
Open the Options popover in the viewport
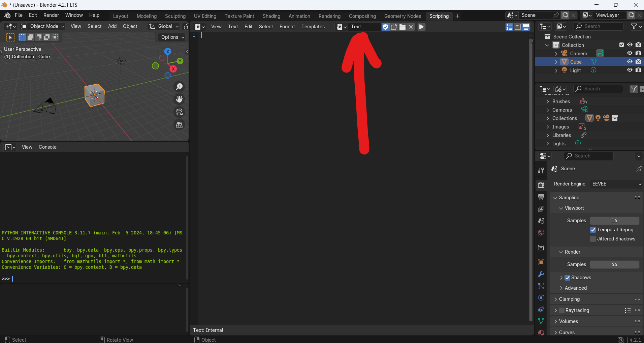tap(171, 37)
